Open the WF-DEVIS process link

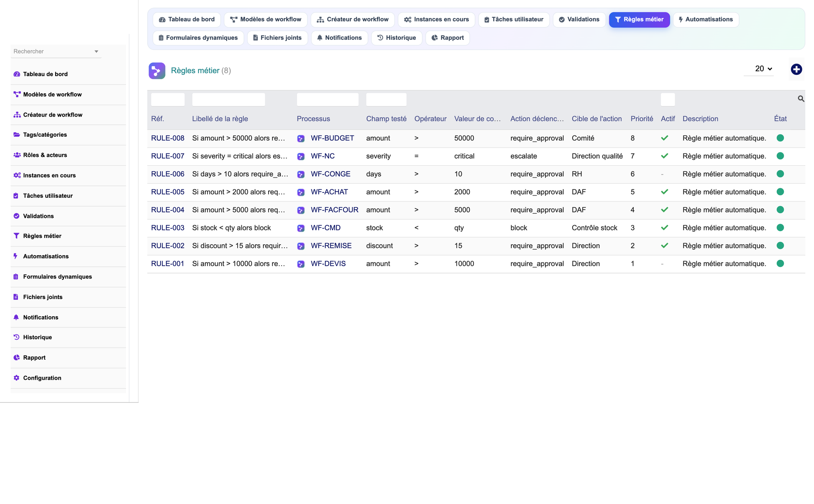(328, 264)
